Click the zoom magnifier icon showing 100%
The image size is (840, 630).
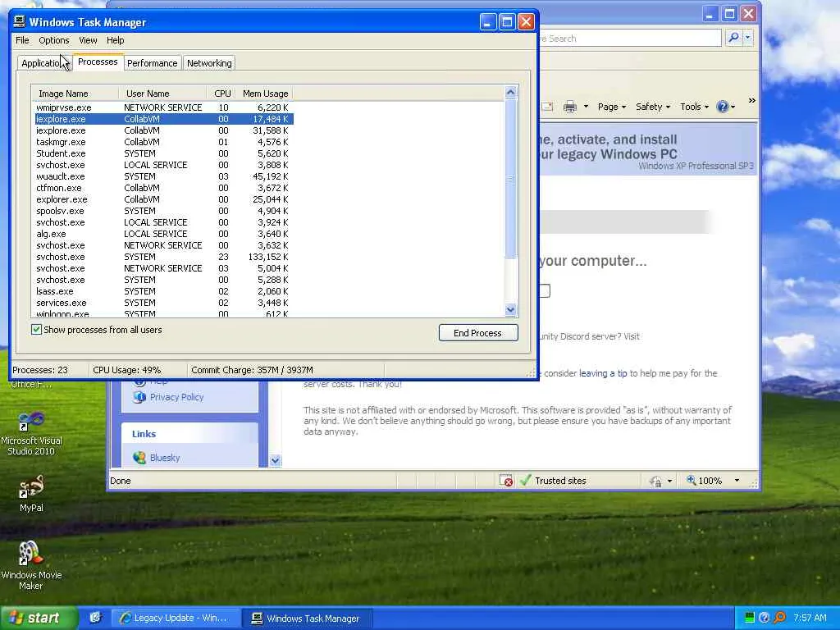691,481
